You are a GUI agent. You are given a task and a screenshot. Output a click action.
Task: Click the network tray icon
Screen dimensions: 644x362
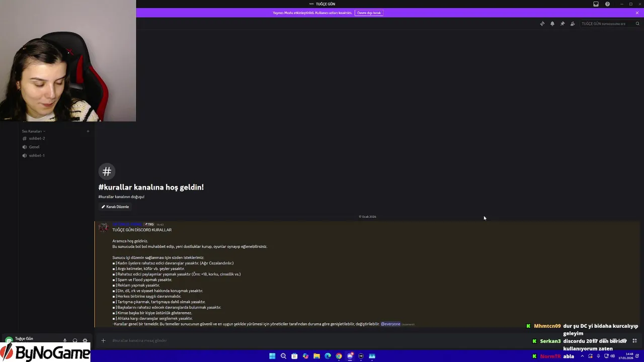pos(606,356)
